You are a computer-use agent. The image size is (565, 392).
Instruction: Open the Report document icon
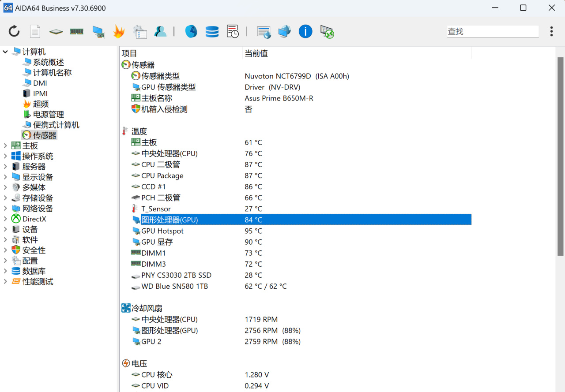[35, 31]
